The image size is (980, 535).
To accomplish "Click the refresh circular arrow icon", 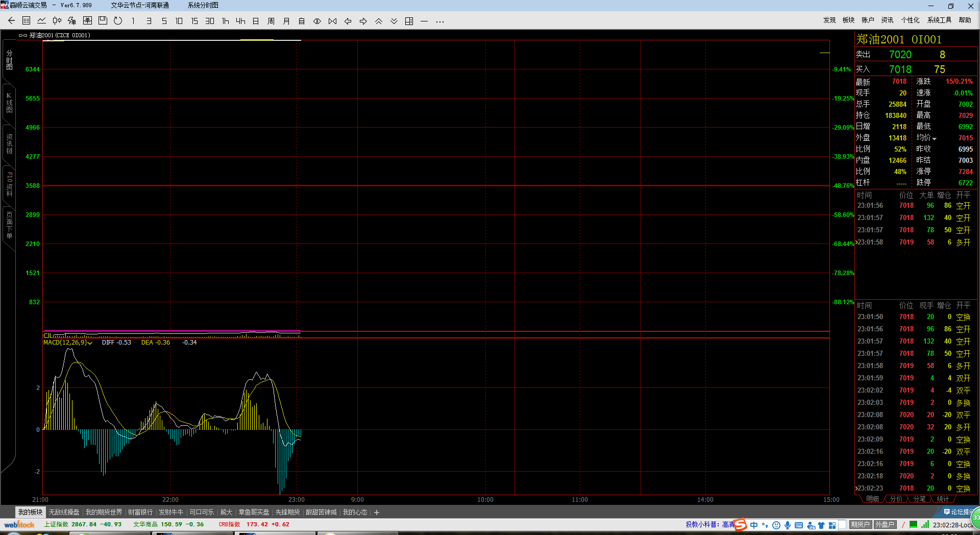I will click(x=118, y=21).
